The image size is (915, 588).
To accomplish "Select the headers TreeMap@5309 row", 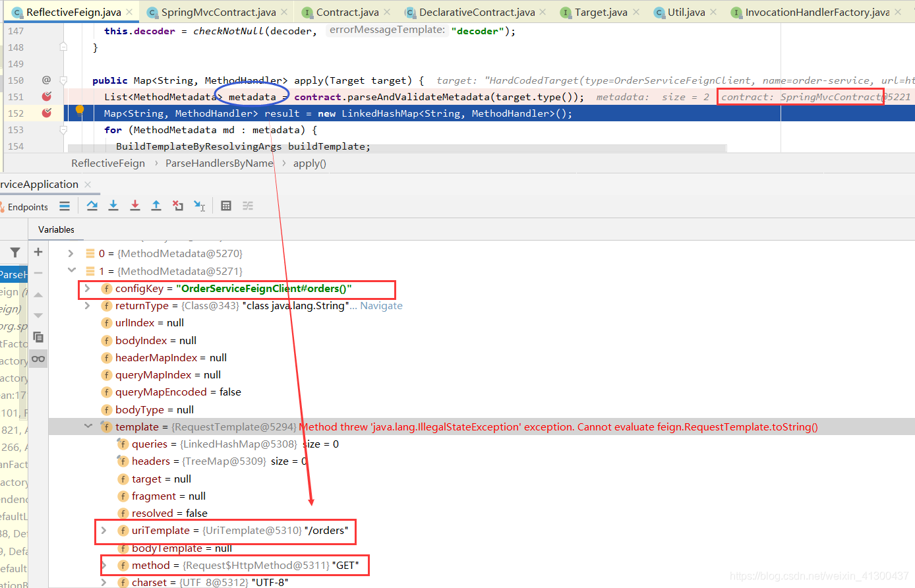I will click(482, 461).
